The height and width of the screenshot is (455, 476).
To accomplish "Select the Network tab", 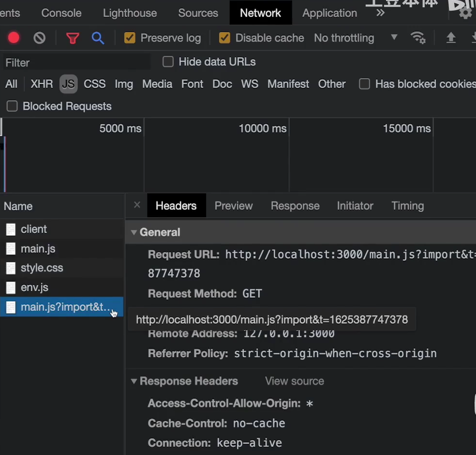I will click(x=260, y=13).
